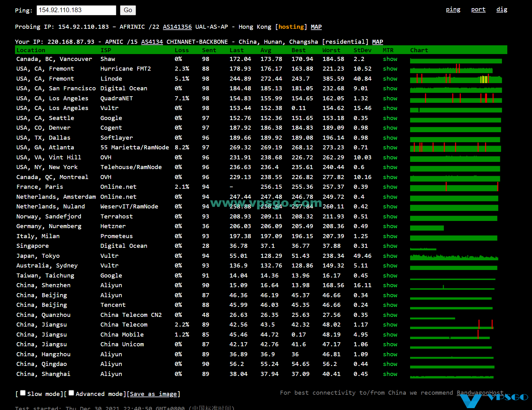Show MTR for Australia Sydney Vultr

pyautogui.click(x=390, y=266)
